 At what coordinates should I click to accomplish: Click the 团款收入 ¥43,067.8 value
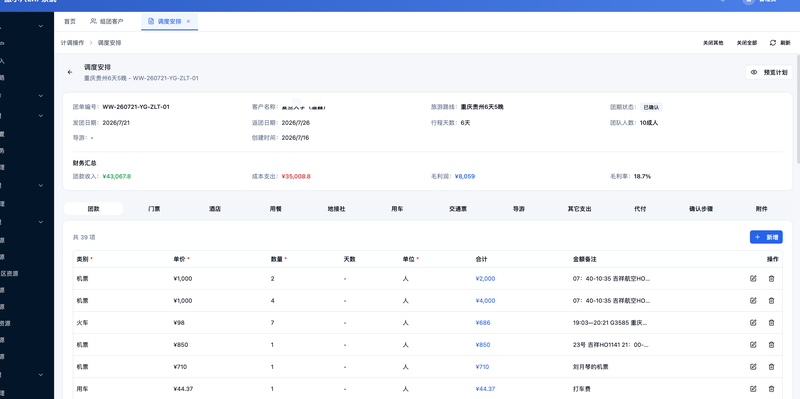click(116, 176)
